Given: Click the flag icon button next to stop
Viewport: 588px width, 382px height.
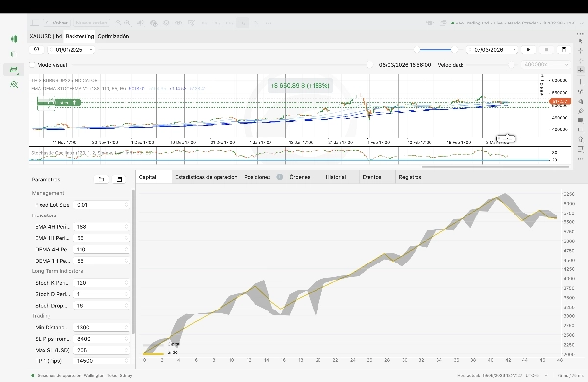Looking at the screenshot, I should click(x=563, y=50).
